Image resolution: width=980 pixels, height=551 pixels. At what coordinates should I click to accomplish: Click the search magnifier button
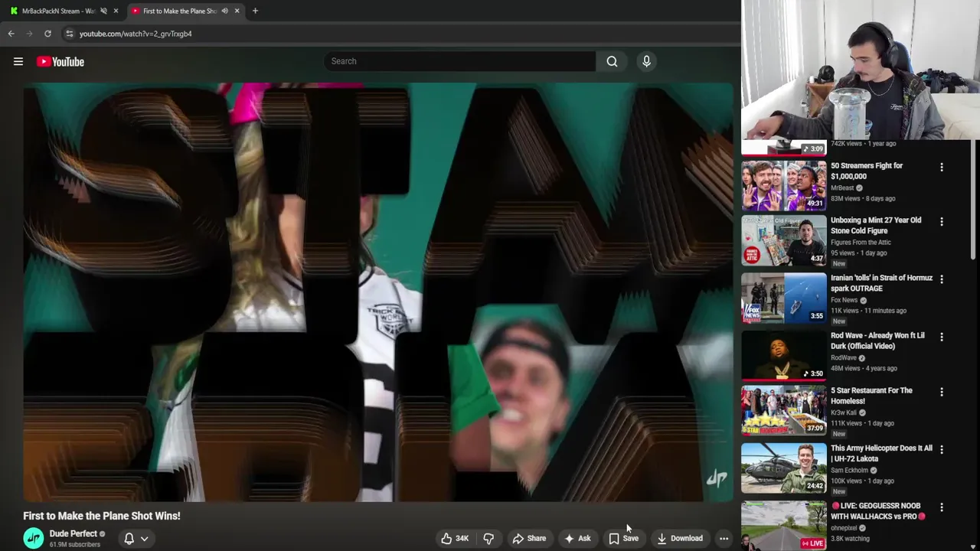click(612, 61)
